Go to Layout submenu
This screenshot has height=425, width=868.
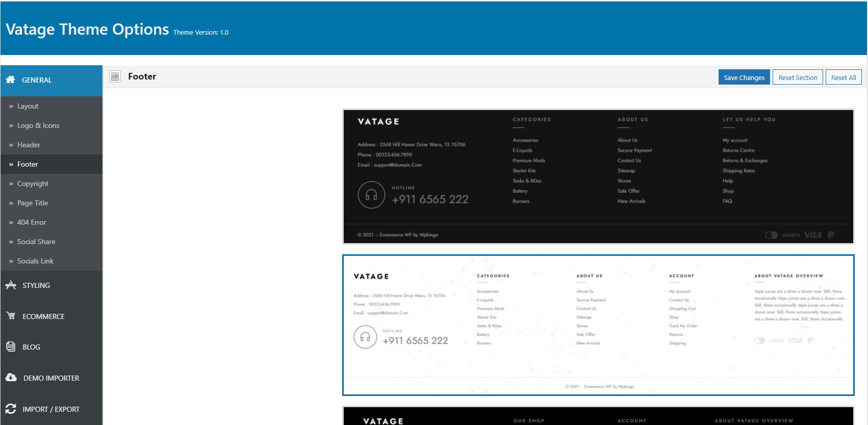52,106
